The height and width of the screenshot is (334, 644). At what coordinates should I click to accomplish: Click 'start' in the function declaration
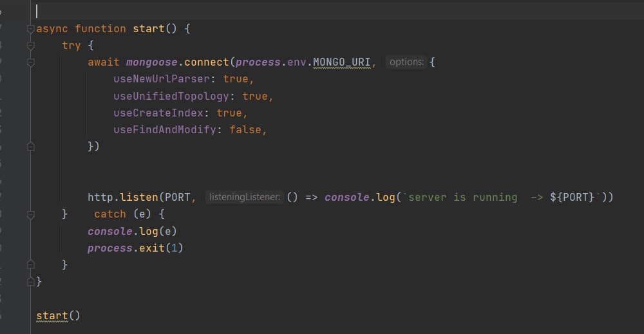[x=148, y=29]
